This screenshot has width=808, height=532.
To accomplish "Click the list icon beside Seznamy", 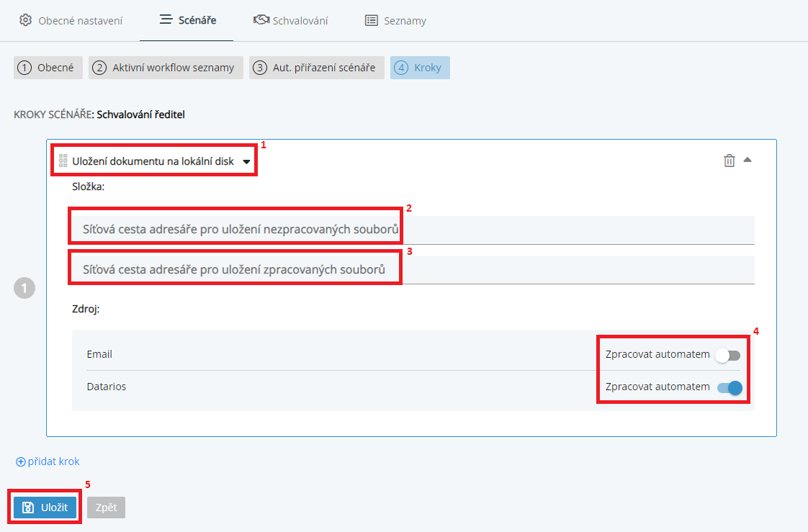I will click(x=371, y=21).
